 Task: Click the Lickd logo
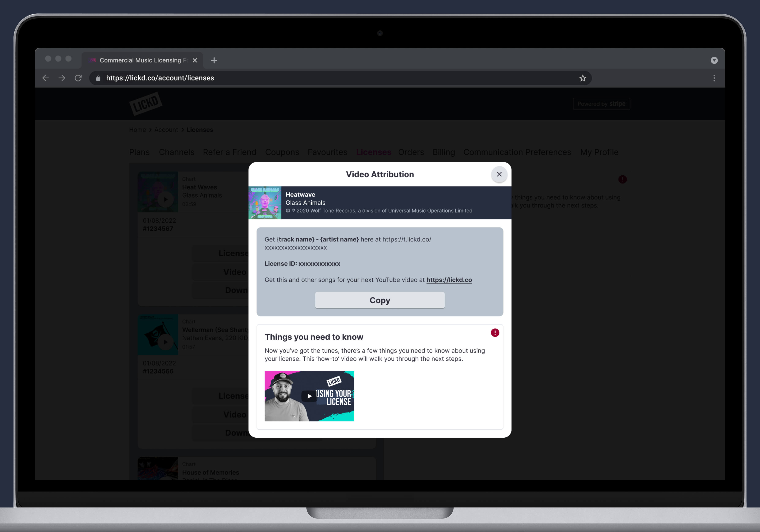tap(146, 103)
